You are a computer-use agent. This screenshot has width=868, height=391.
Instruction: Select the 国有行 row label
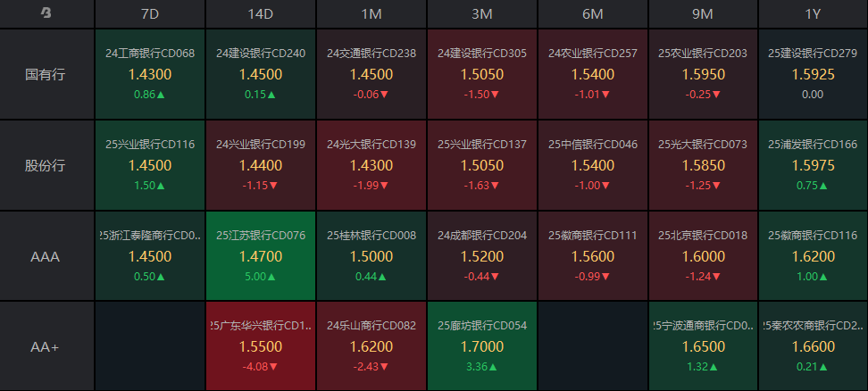point(46,74)
